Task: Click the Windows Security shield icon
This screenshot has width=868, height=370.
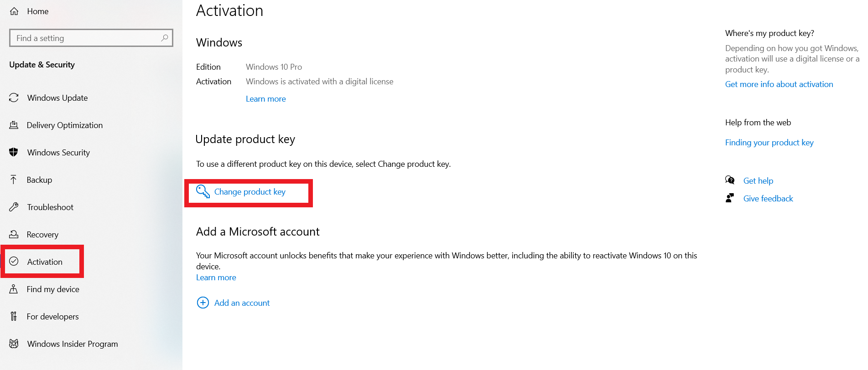Action: click(x=14, y=152)
